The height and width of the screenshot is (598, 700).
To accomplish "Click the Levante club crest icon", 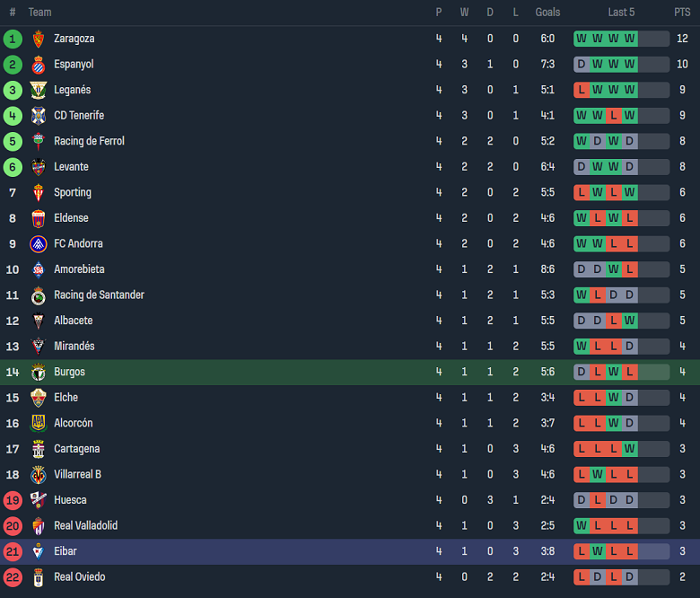I will pos(38,167).
